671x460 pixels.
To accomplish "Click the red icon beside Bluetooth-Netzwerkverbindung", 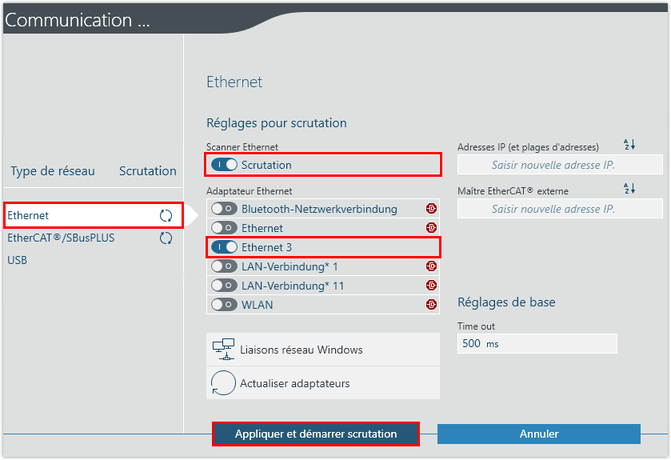I will (x=431, y=209).
